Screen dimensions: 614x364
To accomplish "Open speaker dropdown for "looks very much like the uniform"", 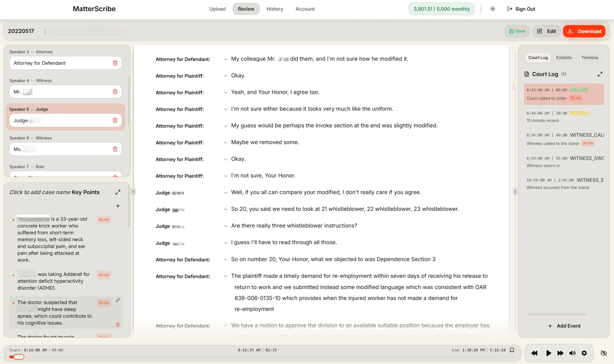I will click(225, 109).
